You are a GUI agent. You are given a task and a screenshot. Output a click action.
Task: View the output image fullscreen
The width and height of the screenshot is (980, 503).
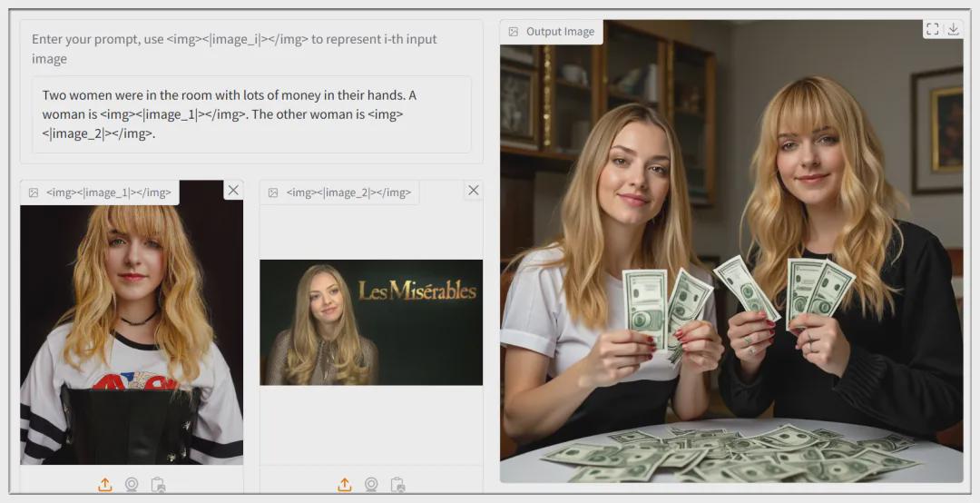tap(933, 29)
